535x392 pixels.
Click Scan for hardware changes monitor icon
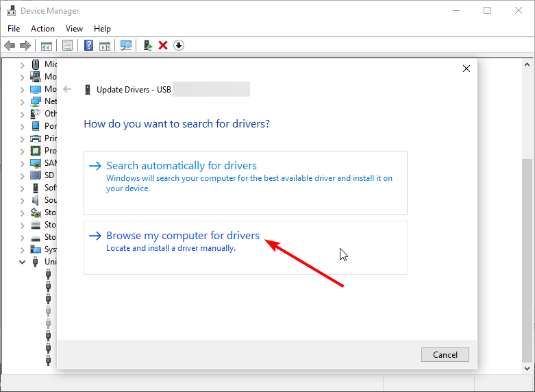tap(126, 45)
